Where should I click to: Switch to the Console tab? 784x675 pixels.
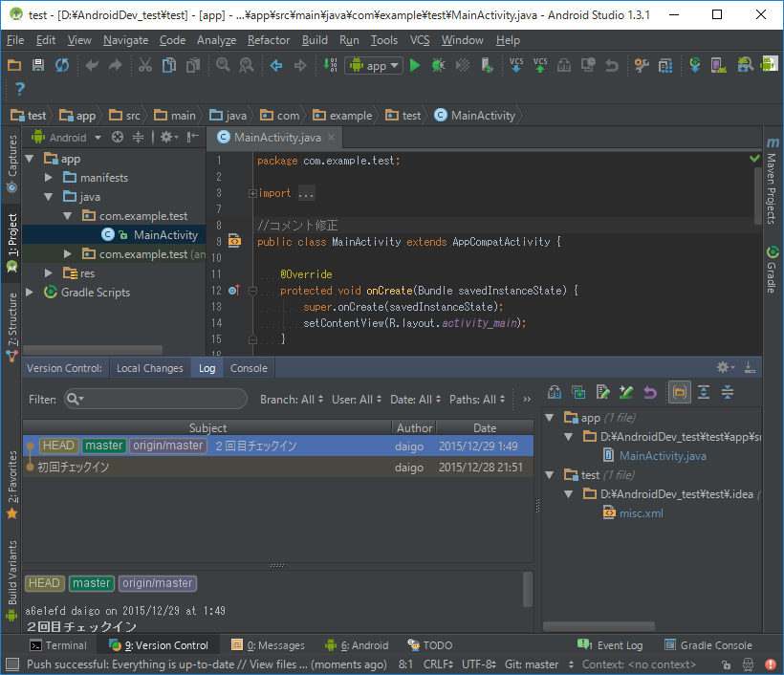point(249,368)
